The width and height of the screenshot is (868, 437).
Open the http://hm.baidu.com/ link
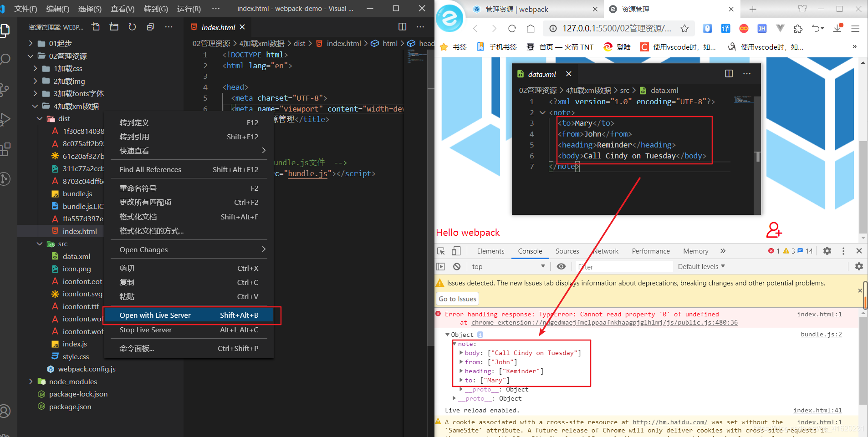pyautogui.click(x=670, y=422)
